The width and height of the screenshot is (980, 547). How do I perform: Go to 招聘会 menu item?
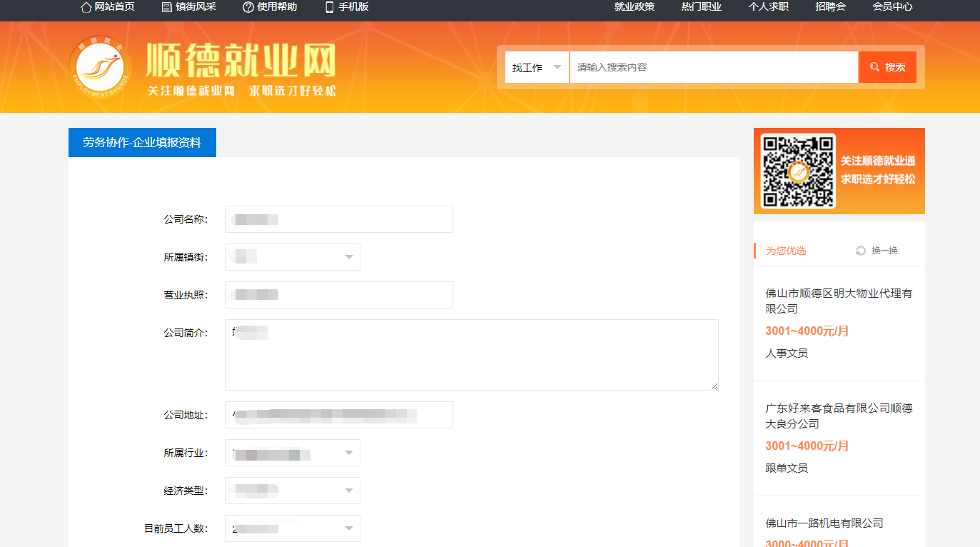point(830,7)
